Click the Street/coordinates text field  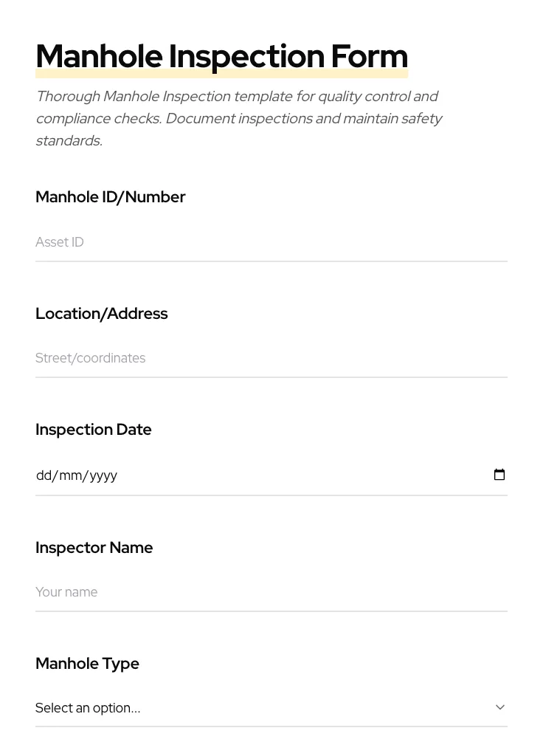point(271,358)
